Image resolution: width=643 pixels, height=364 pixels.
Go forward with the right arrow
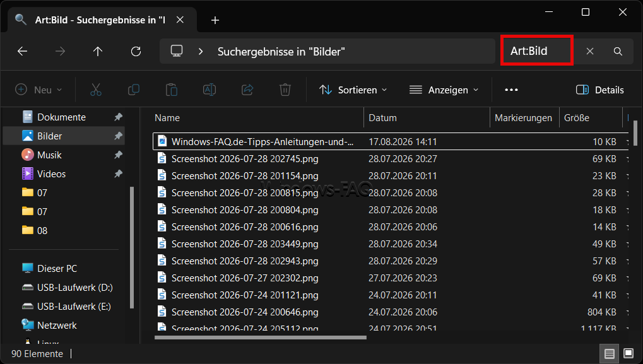[x=60, y=51]
